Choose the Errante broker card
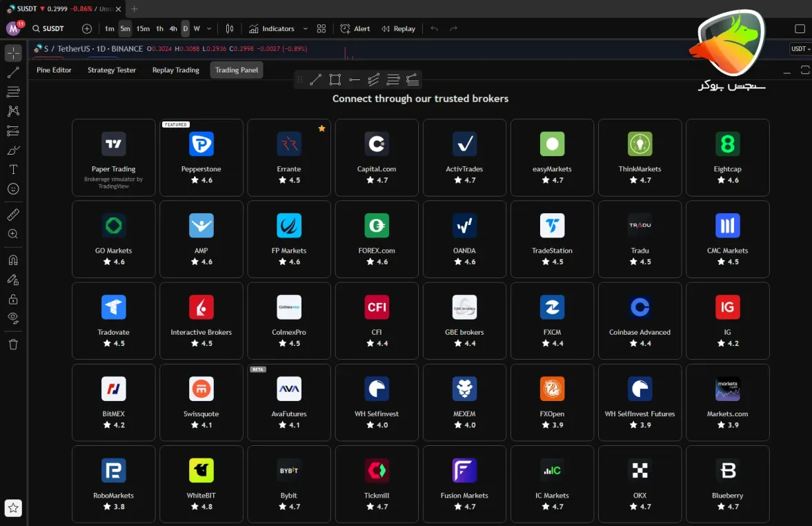Screen dimensions: 812x526 click(x=289, y=157)
